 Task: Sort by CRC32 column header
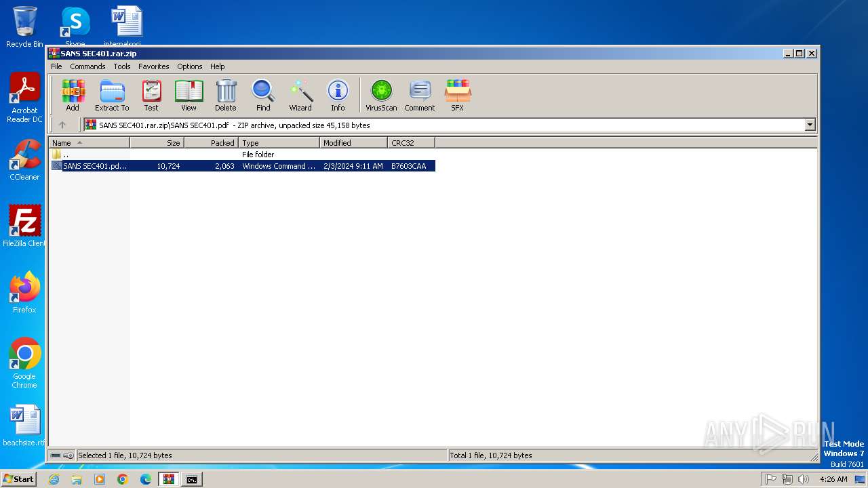(x=411, y=143)
